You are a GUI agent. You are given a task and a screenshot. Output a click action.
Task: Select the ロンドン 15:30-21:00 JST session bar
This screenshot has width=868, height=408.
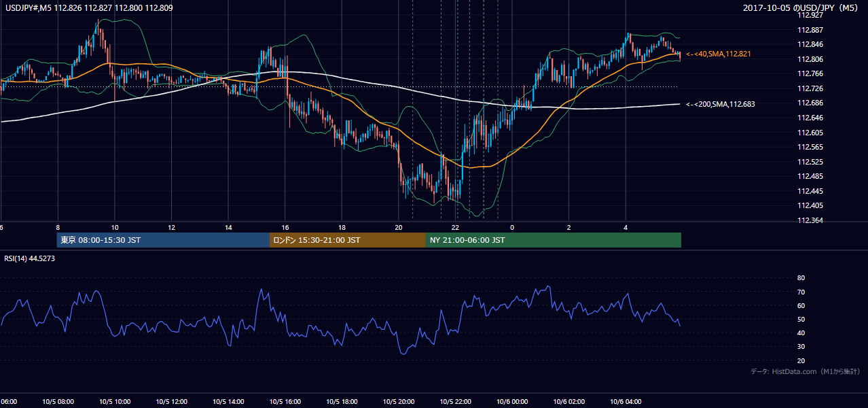pos(348,240)
